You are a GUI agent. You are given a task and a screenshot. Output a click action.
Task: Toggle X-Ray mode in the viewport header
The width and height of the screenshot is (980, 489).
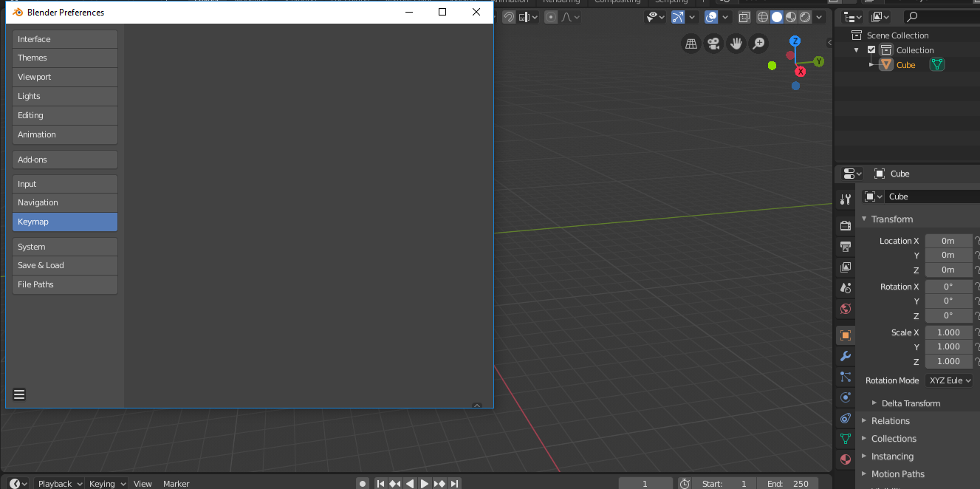coord(744,16)
